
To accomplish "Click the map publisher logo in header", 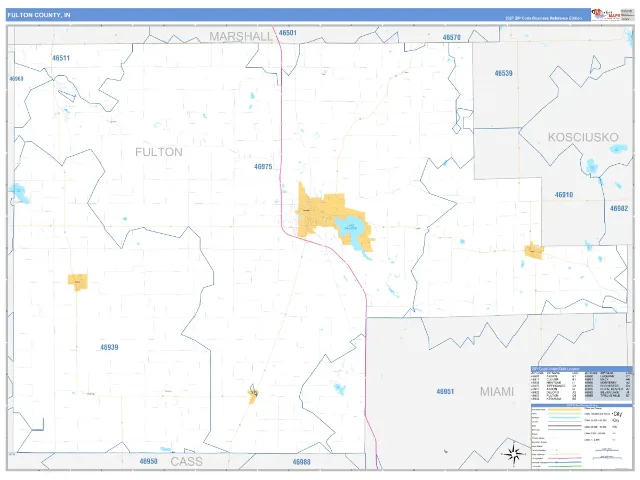I will (605, 15).
